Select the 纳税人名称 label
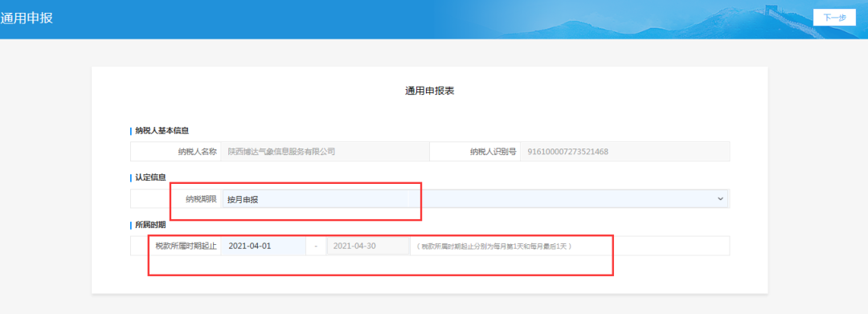Screen dimensions: 868x314 coord(197,152)
